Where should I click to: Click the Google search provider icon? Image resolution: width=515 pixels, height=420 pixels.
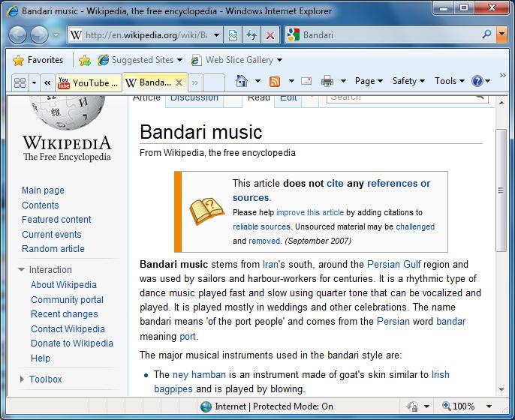click(294, 34)
